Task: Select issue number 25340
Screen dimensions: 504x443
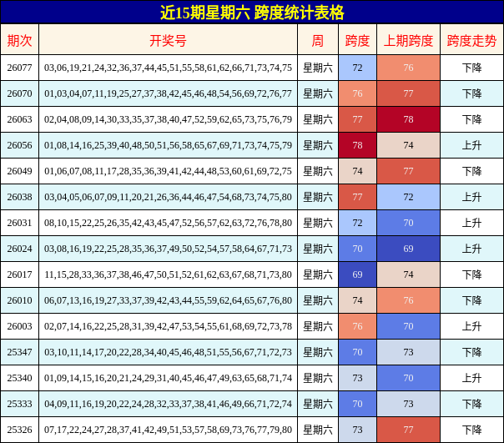Action: click(x=19, y=378)
